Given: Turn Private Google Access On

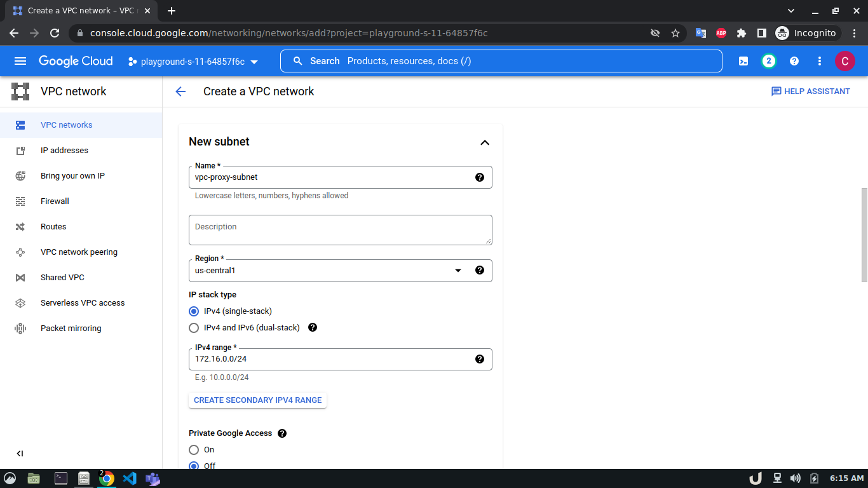Looking at the screenshot, I should [x=194, y=450].
